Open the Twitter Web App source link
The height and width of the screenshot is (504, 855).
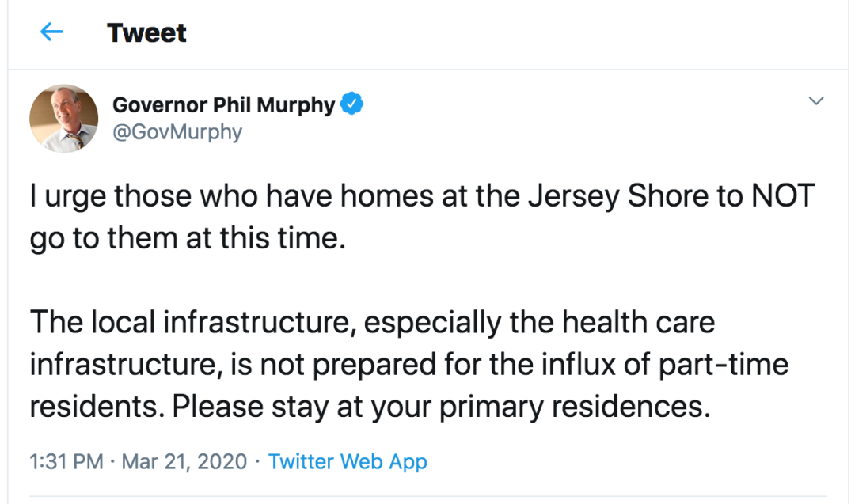click(x=348, y=461)
